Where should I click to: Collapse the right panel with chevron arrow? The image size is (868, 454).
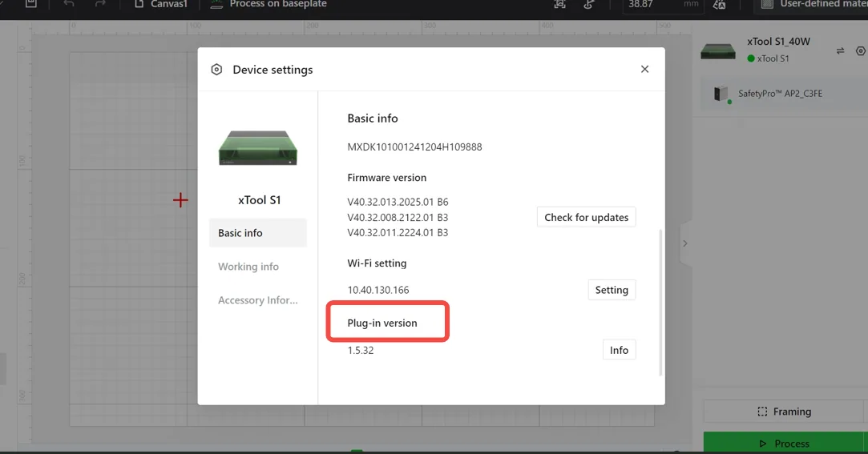click(x=684, y=243)
